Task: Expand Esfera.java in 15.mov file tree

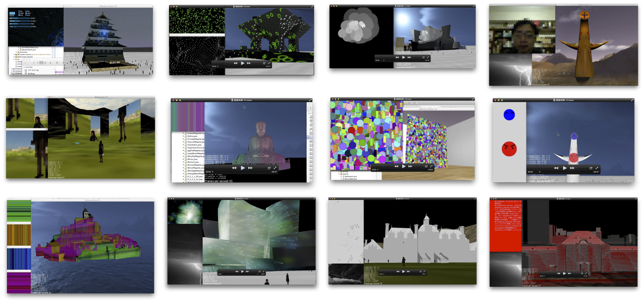Action: point(184,136)
